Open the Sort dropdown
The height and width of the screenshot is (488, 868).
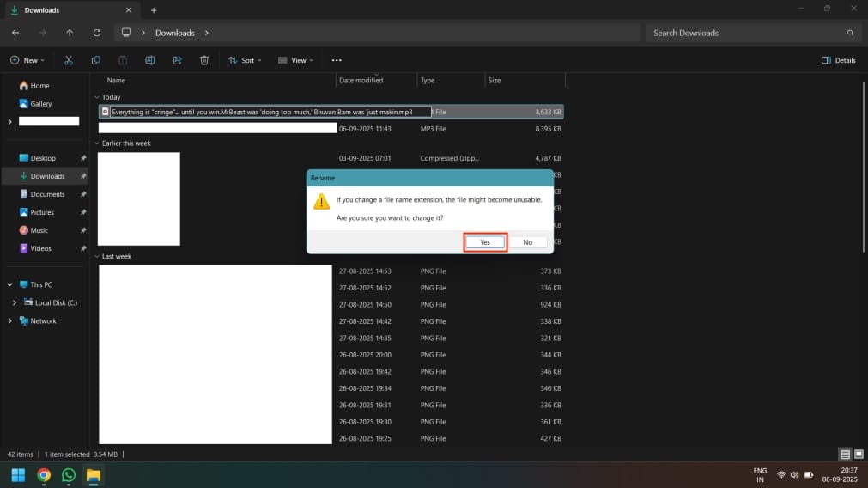245,60
